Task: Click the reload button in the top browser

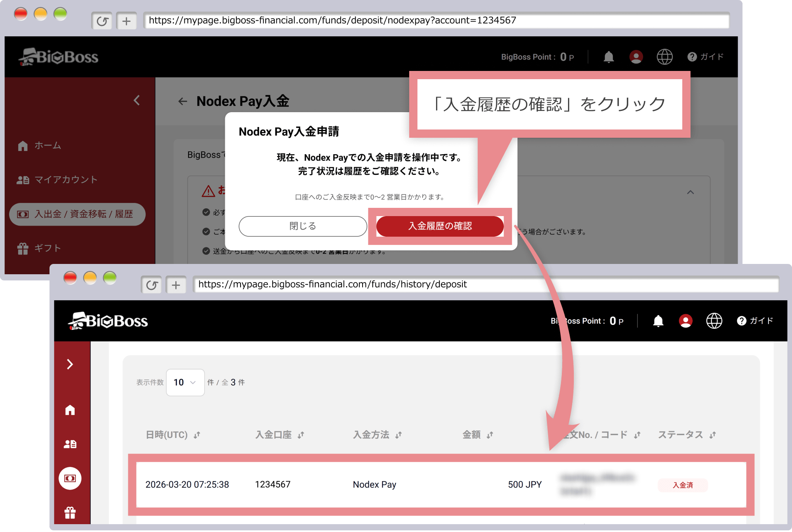Action: 102,21
